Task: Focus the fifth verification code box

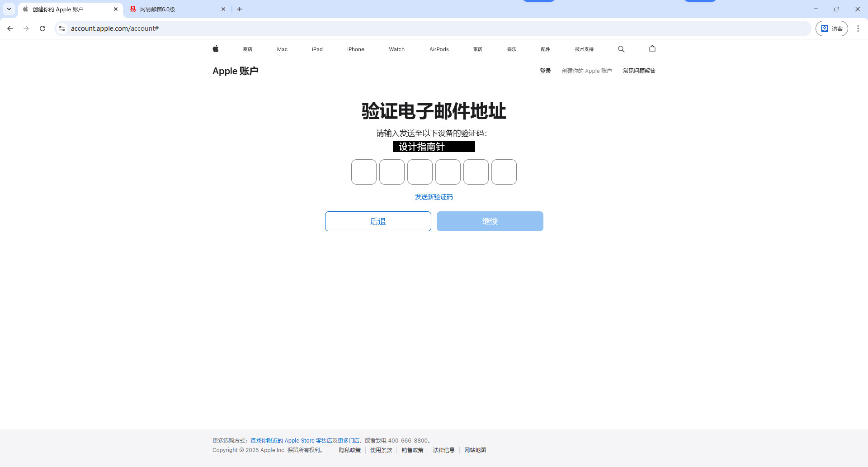Action: pos(476,172)
